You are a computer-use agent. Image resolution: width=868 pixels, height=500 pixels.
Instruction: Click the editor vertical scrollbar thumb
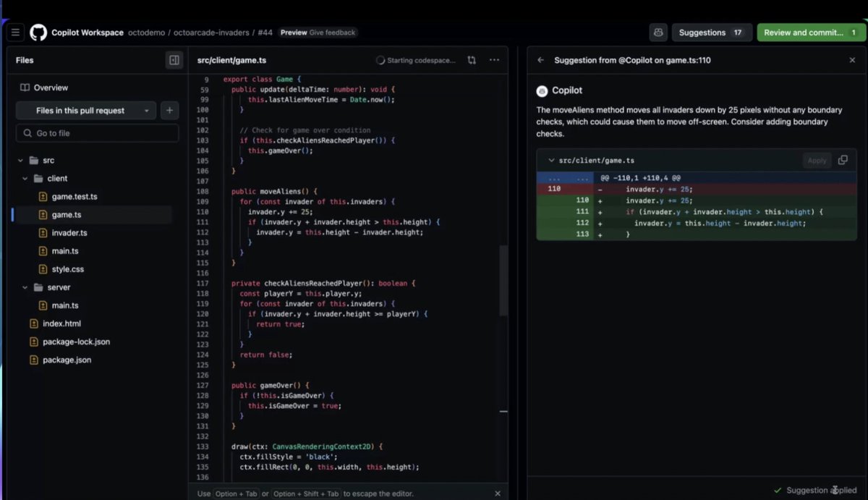[x=503, y=281]
